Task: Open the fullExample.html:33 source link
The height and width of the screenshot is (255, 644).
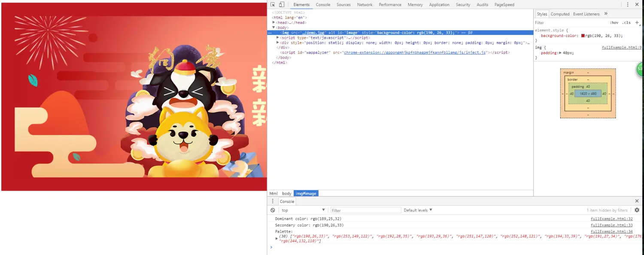Action: pyautogui.click(x=611, y=225)
